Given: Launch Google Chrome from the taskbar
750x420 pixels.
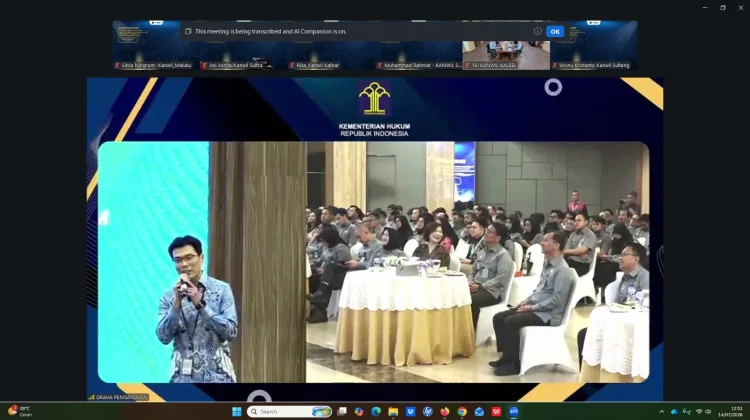Looking at the screenshot, I should click(x=462, y=411).
